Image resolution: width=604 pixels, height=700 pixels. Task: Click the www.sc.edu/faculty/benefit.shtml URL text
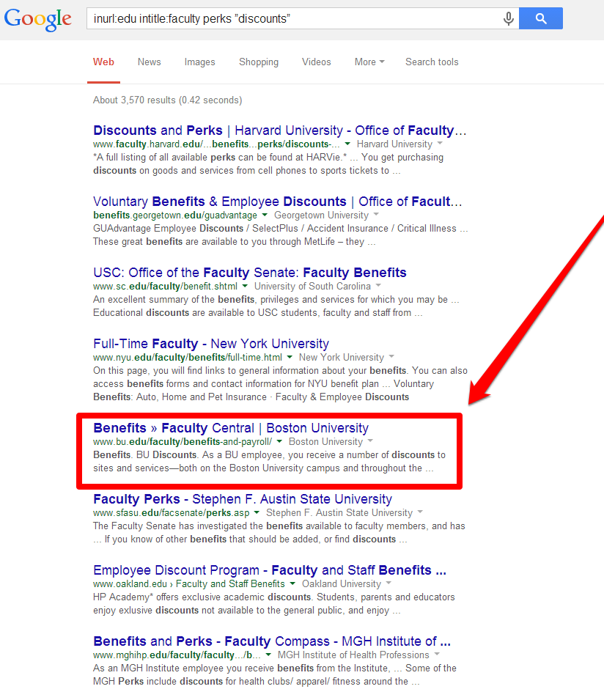click(x=165, y=286)
